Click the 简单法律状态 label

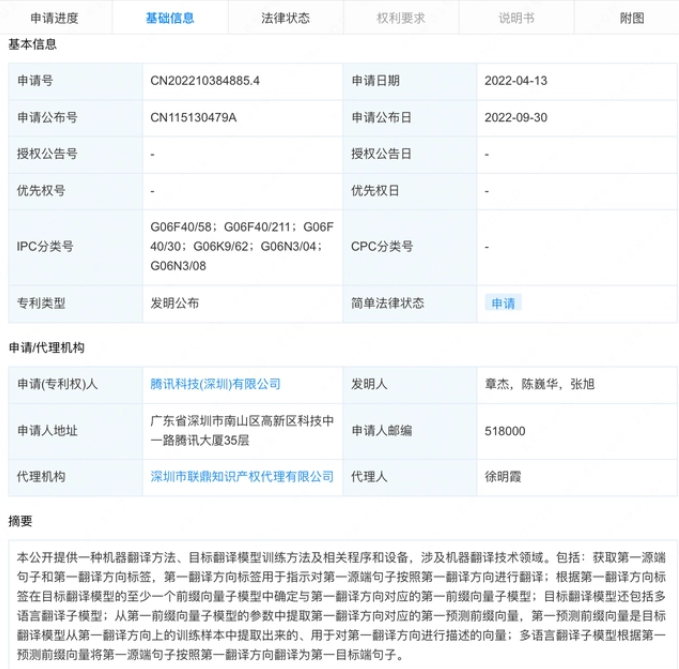[388, 303]
